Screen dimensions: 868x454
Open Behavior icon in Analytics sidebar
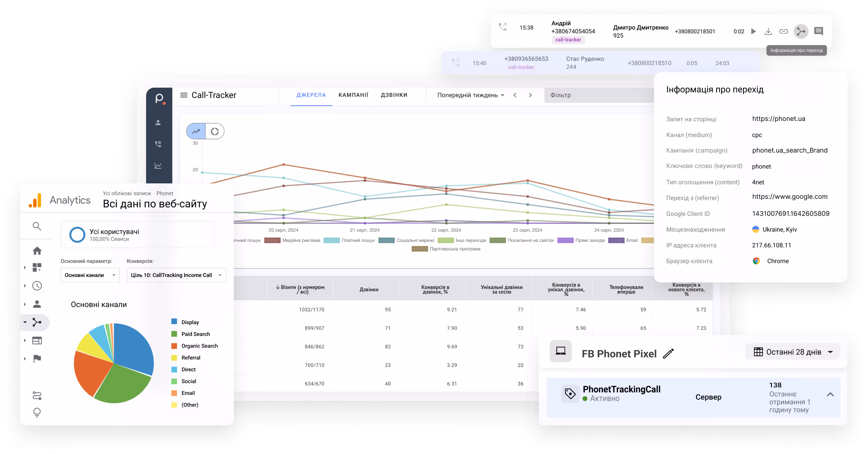[x=37, y=341]
